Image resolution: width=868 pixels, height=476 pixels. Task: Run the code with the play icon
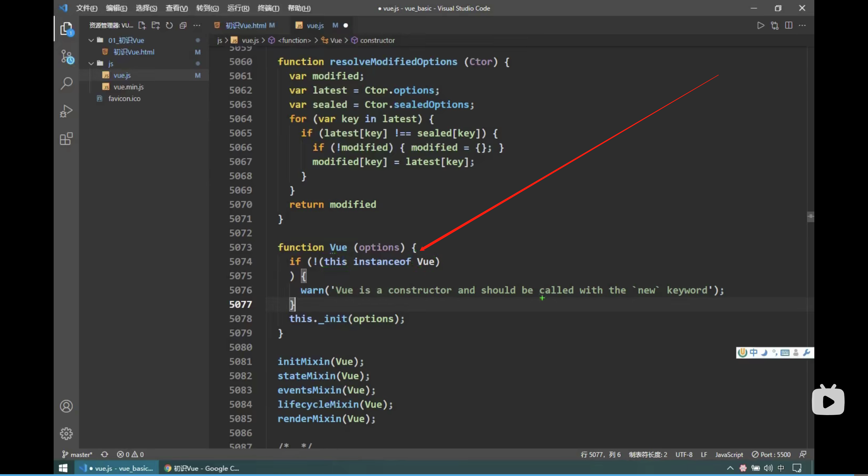pos(760,25)
